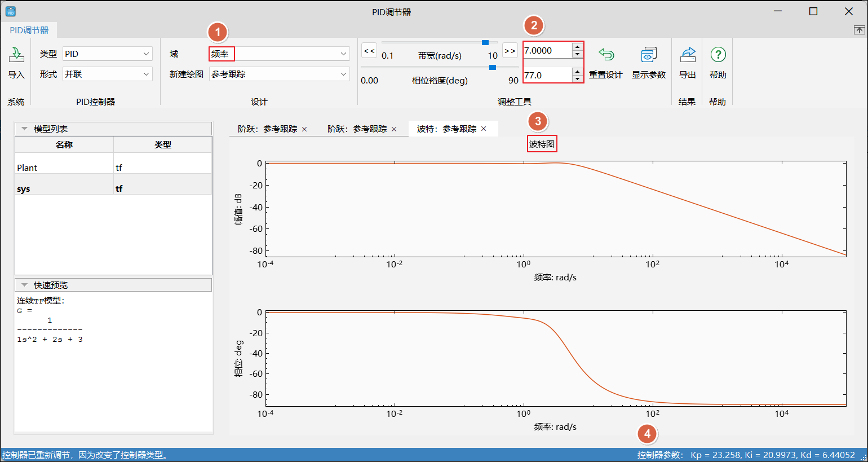
Task: Click the 导入 (import) system icon
Action: (16, 55)
